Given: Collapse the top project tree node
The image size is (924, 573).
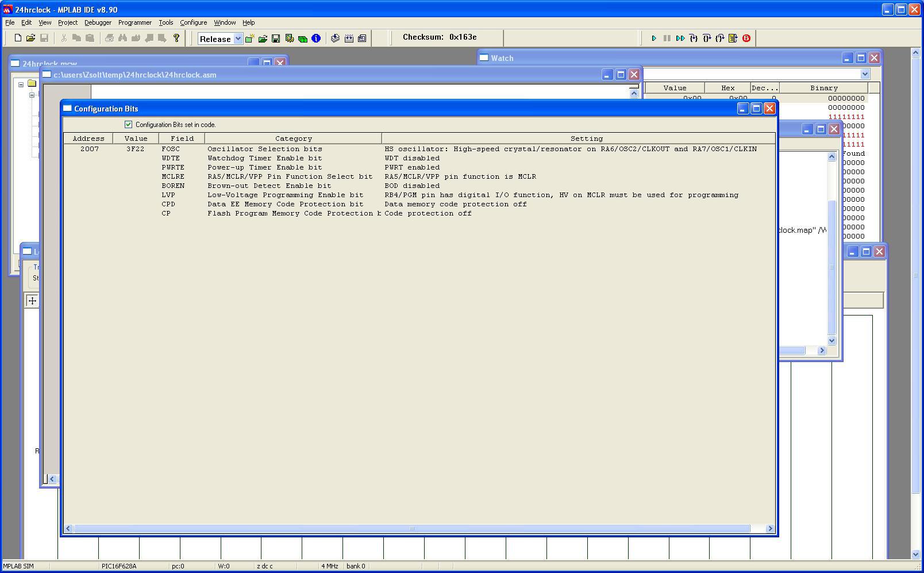Looking at the screenshot, I should tap(21, 84).
